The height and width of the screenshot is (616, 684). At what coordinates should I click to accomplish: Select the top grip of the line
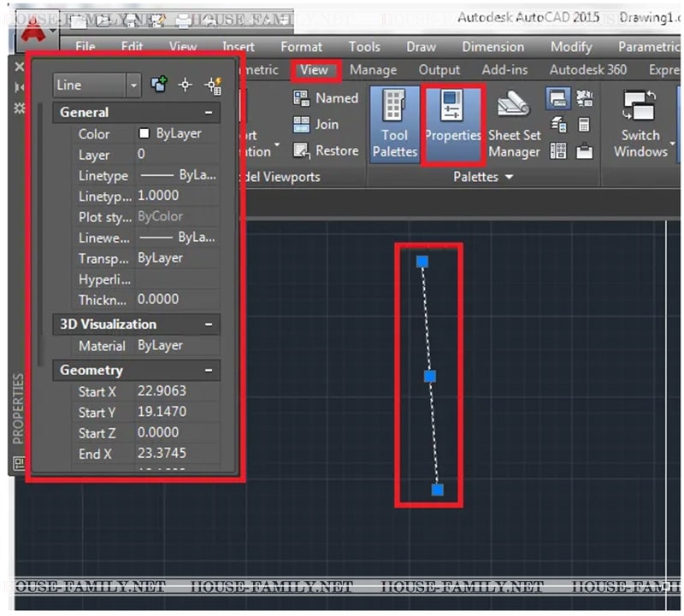(422, 261)
